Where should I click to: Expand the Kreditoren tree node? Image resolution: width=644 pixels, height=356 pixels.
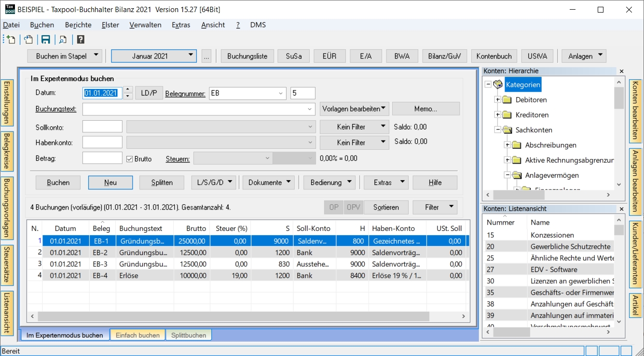tap(497, 115)
